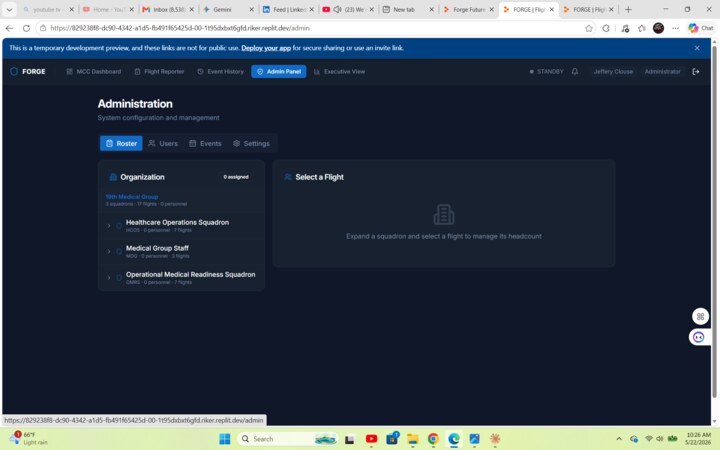
Task: Click the Jeffery Clouse user name
Action: (x=613, y=72)
